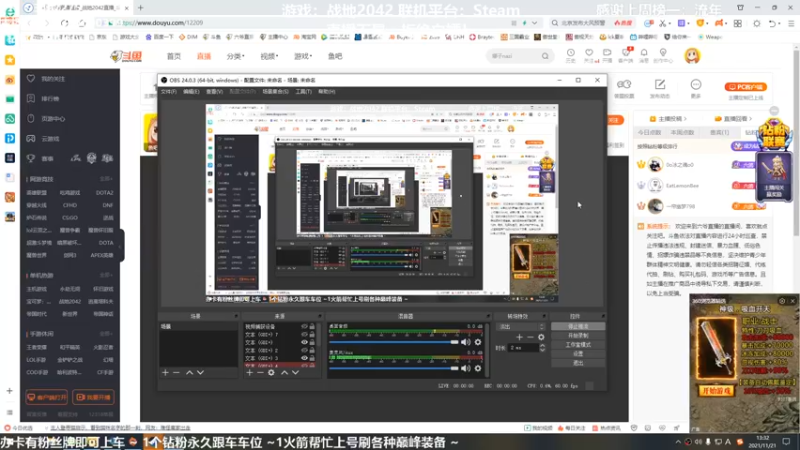Open OBS 帮助(H) menu

(x=327, y=92)
